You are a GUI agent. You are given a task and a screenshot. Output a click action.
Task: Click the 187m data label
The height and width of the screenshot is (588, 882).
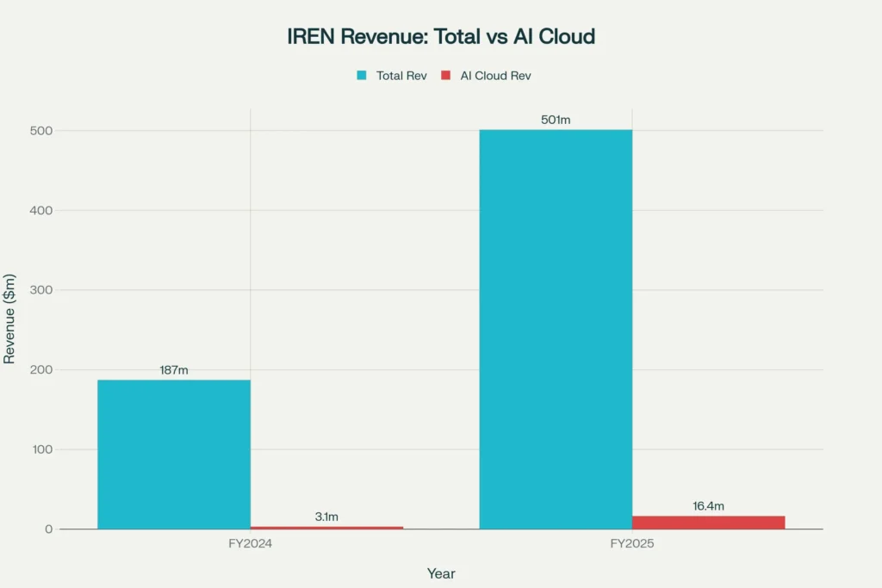point(174,369)
